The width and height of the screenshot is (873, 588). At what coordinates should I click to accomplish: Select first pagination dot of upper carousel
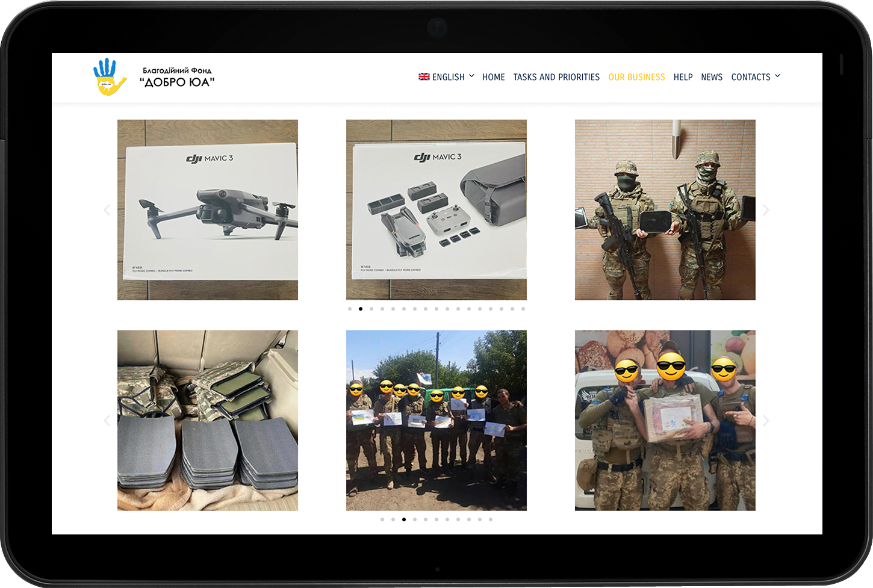tap(350, 309)
